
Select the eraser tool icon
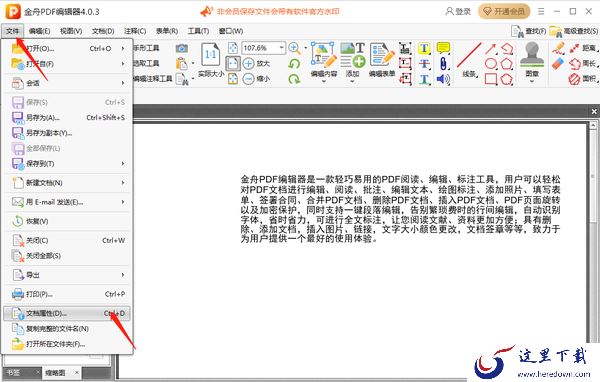pos(559,63)
